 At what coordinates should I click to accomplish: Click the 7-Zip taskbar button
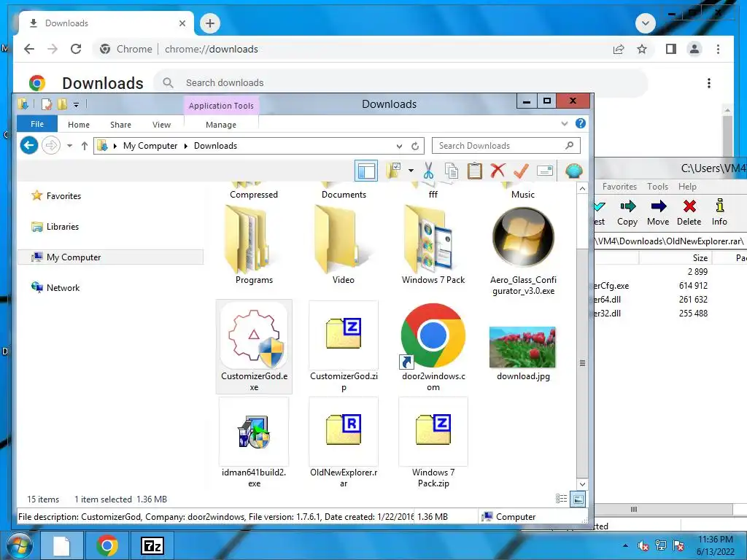[x=152, y=545]
